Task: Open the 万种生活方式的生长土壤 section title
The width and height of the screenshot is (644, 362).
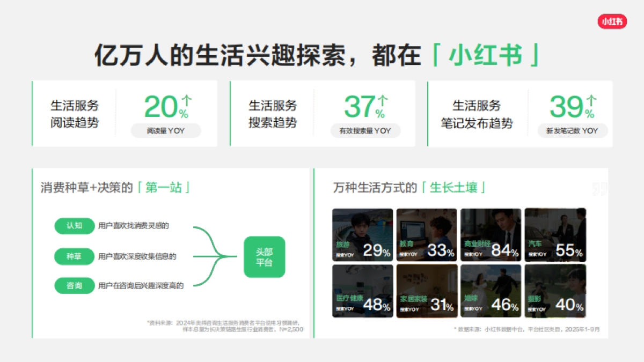Action: (x=411, y=188)
